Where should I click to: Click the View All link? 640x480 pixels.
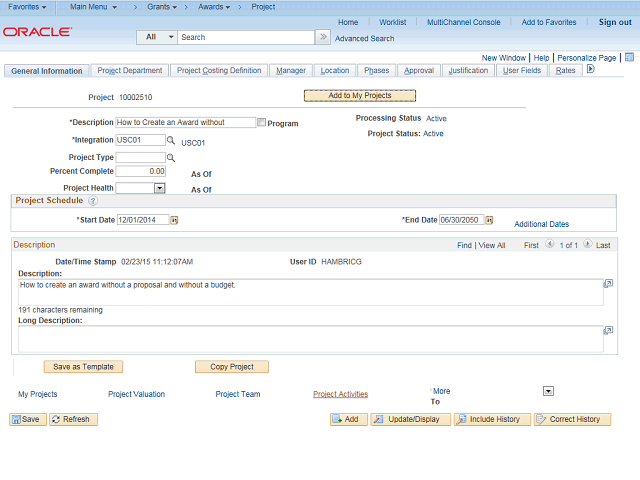click(492, 245)
